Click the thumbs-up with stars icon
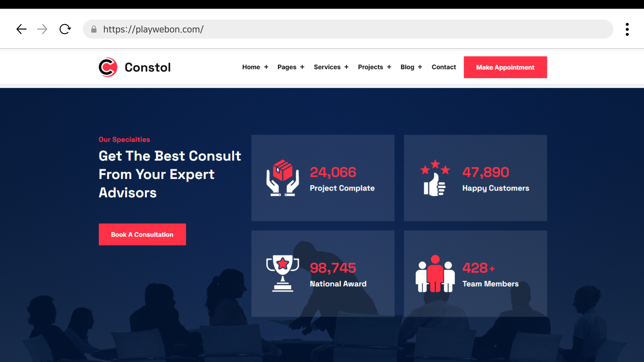Screen dimensions: 644x362 pos(435,178)
